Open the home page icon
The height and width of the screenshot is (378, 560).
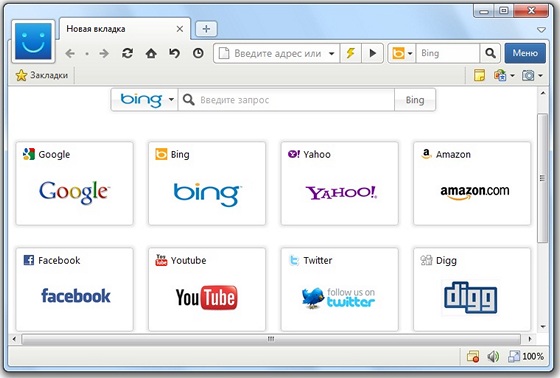(151, 54)
